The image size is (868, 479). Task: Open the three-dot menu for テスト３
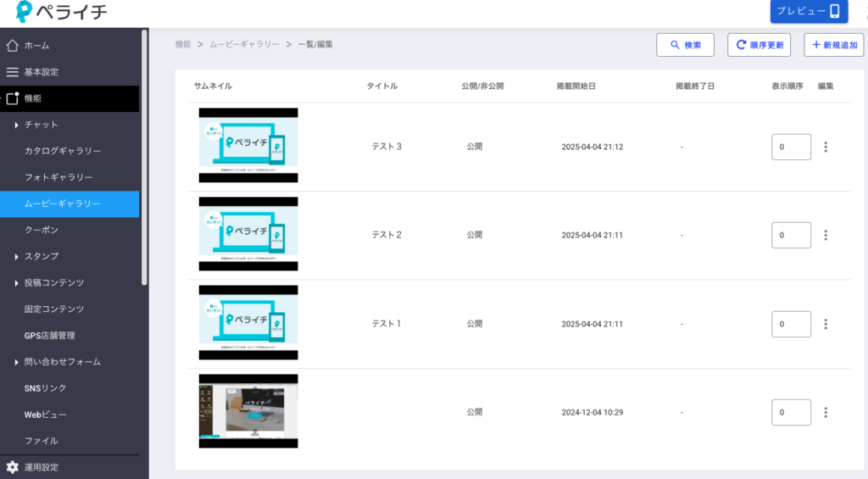826,147
